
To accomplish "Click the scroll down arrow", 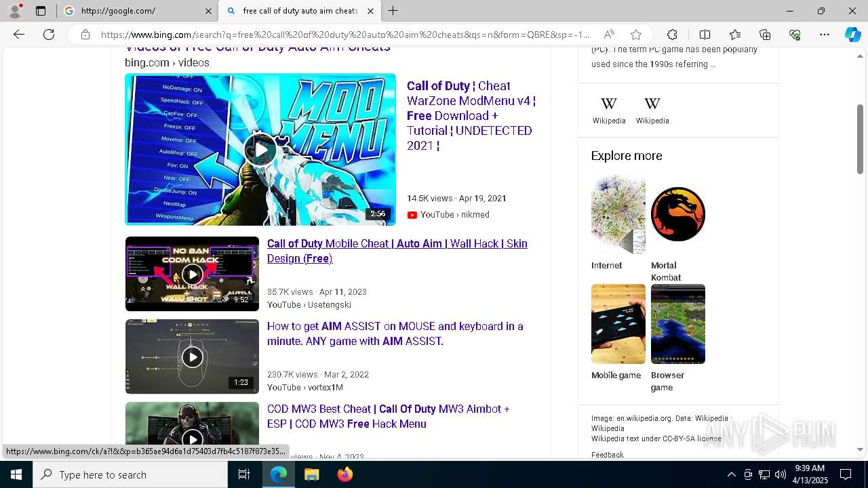I will pyautogui.click(x=861, y=449).
